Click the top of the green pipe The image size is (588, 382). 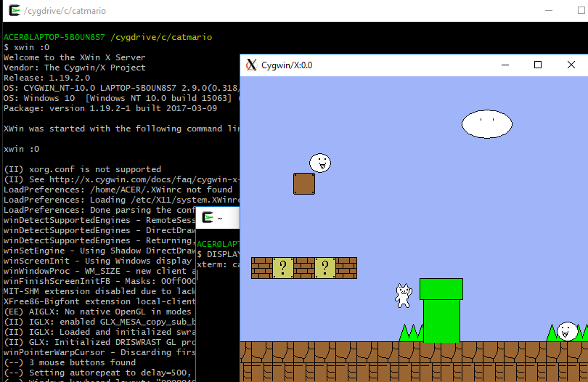[x=441, y=288]
